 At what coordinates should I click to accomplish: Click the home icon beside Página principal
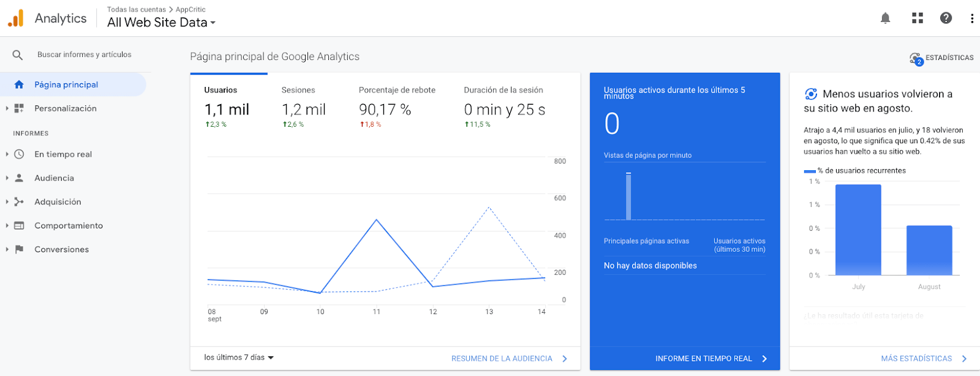pyautogui.click(x=19, y=85)
